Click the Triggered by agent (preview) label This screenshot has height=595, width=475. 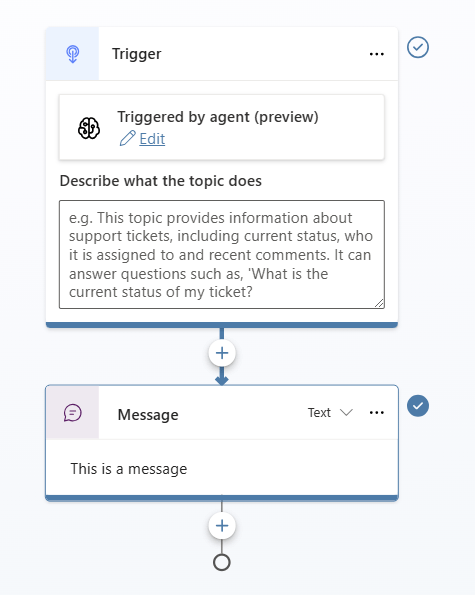218,117
